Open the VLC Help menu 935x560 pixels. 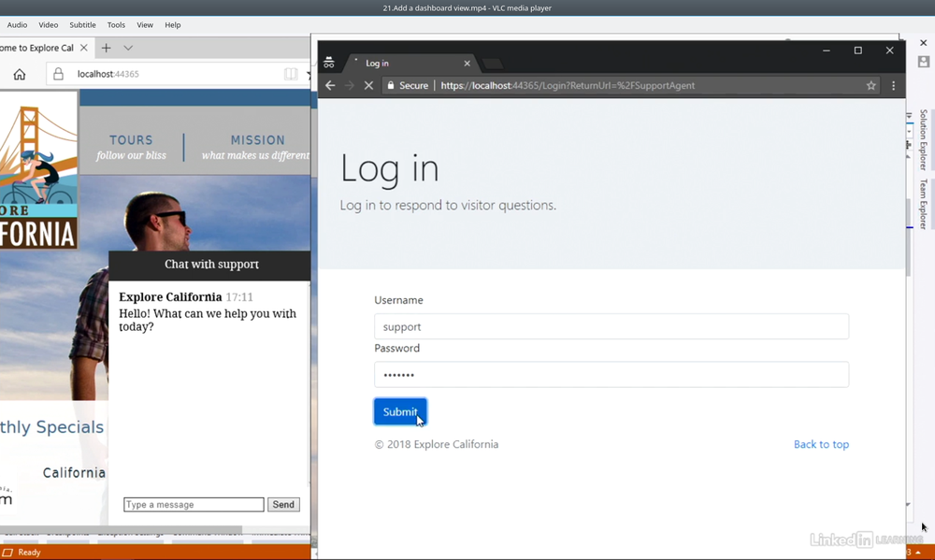click(x=173, y=25)
